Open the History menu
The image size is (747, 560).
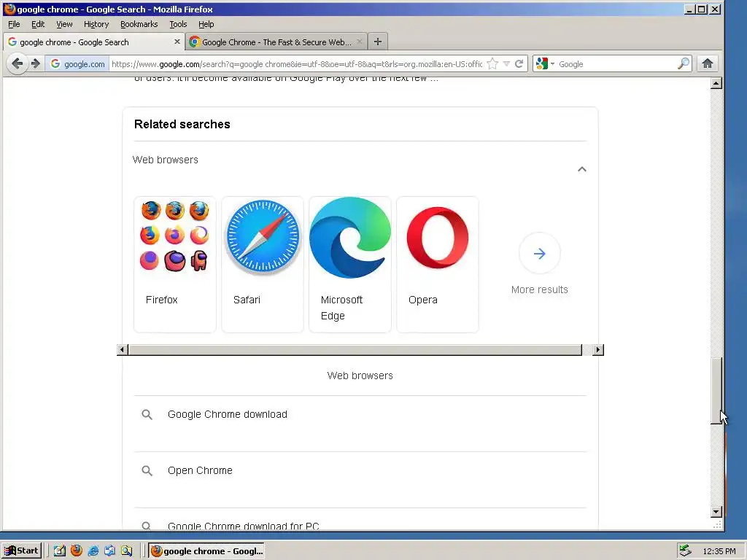[96, 24]
